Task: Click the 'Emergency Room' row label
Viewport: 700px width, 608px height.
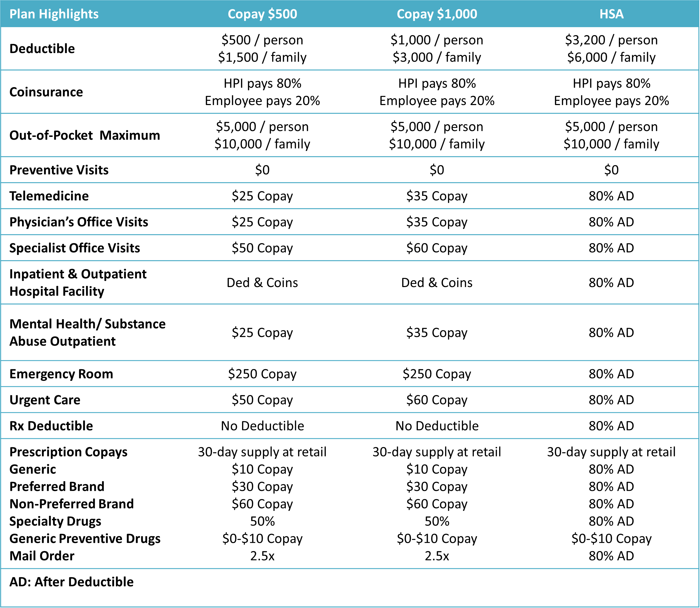Action: click(x=61, y=374)
